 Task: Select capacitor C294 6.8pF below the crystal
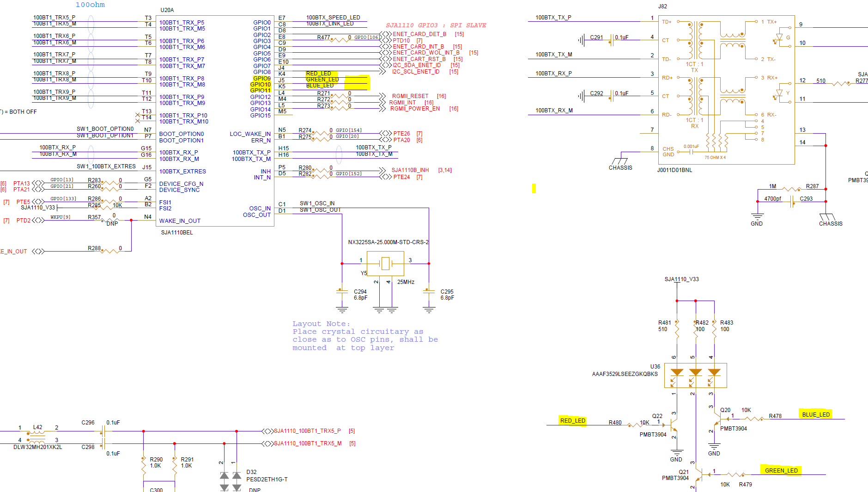[x=341, y=291]
